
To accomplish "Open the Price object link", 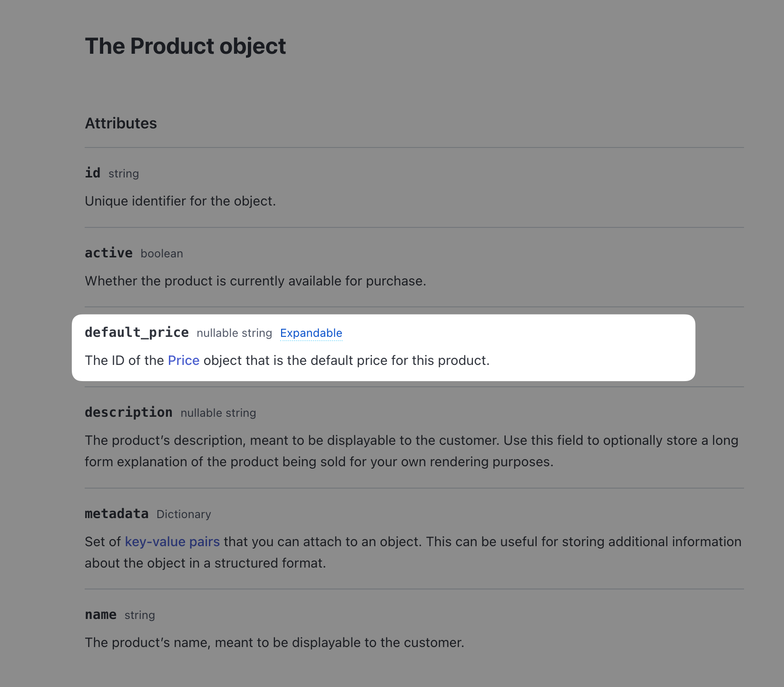I will click(x=183, y=361).
